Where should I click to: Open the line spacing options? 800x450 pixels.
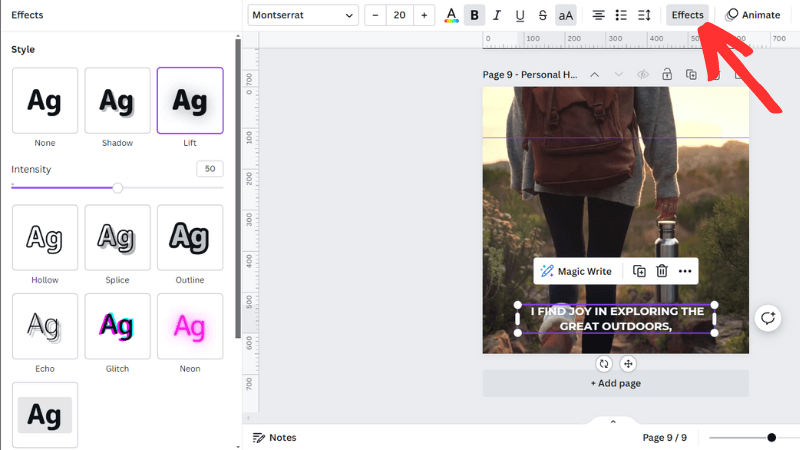(x=644, y=15)
